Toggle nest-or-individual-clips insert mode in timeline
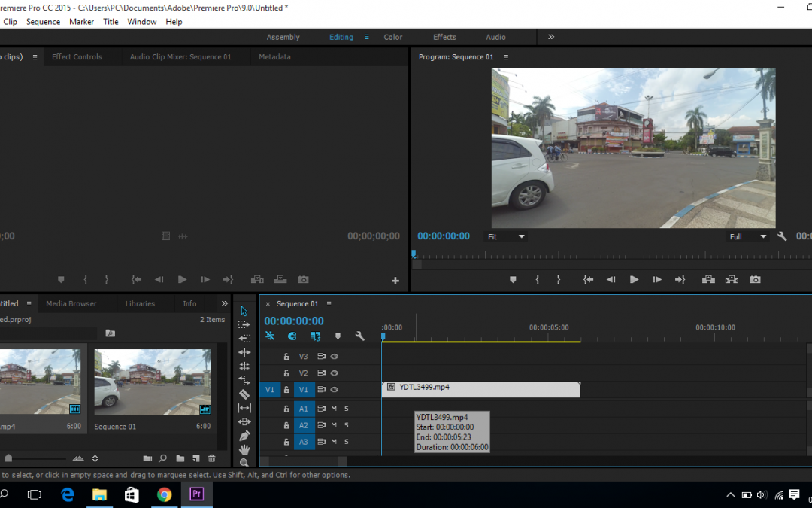 coord(270,336)
